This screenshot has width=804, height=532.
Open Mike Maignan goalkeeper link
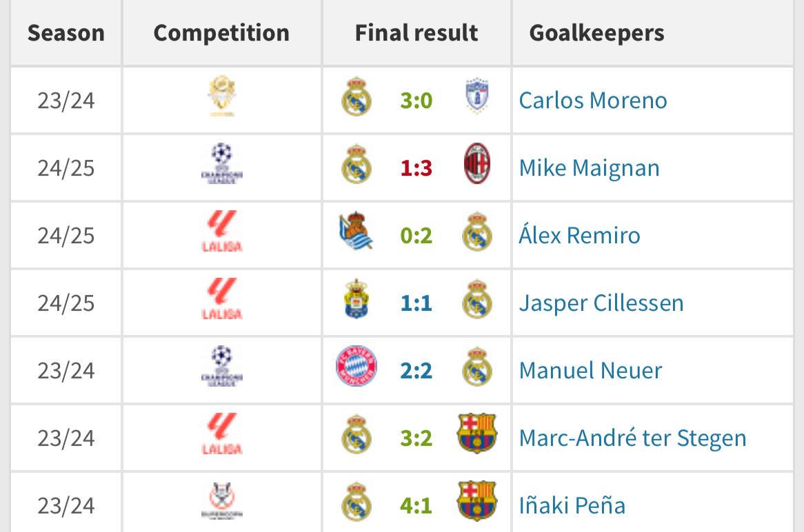pos(589,168)
